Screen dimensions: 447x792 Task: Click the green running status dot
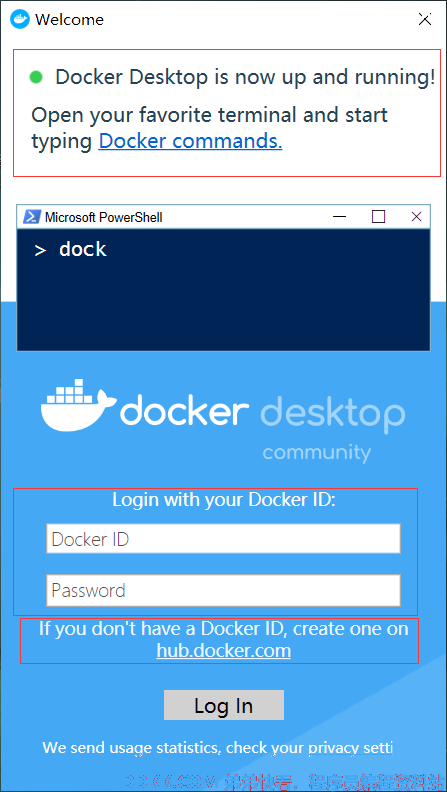click(x=36, y=77)
